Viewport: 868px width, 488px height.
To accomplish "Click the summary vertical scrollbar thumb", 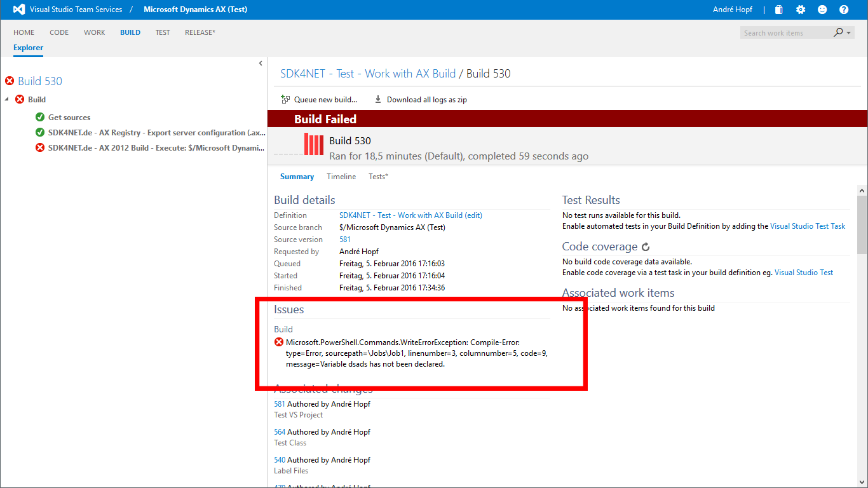I will click(862, 224).
